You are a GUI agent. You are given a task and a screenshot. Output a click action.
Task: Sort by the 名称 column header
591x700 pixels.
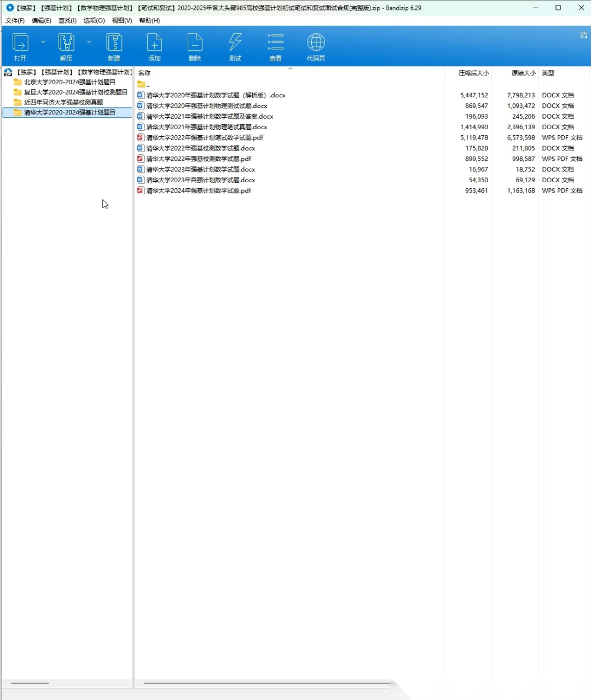coord(144,73)
